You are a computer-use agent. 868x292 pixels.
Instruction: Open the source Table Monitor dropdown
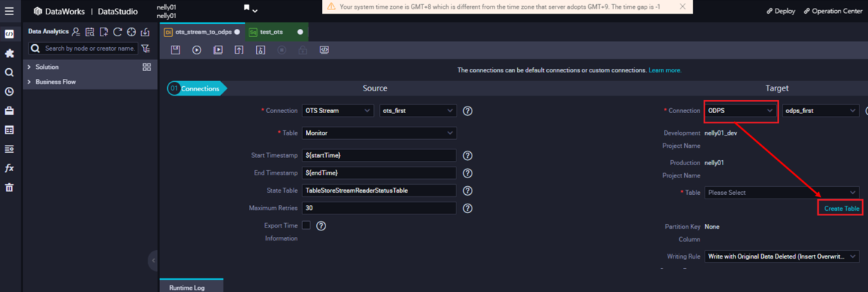click(x=380, y=133)
